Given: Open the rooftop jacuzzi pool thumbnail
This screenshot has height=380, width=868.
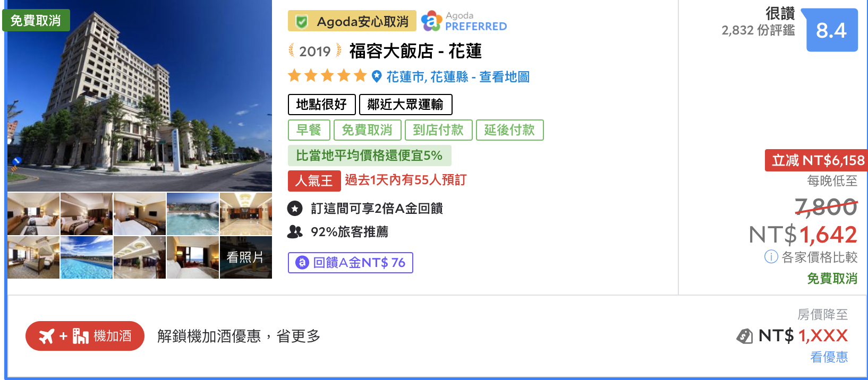Looking at the screenshot, I should (x=193, y=214).
